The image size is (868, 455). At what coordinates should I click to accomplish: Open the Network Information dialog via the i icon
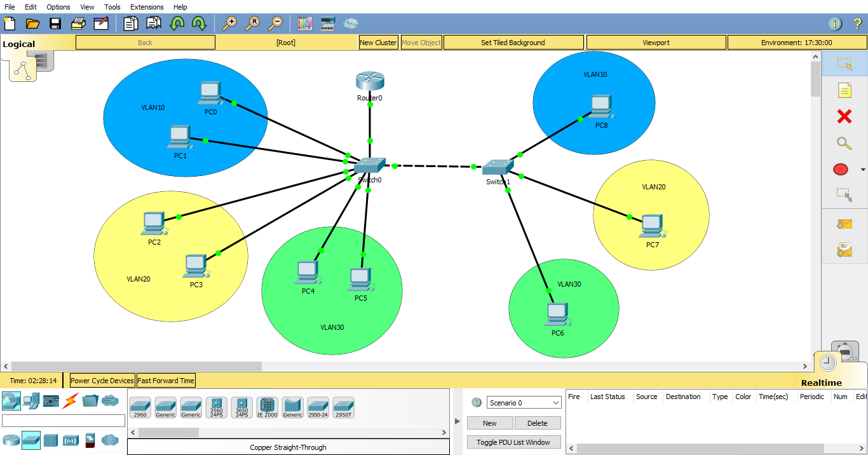point(834,23)
